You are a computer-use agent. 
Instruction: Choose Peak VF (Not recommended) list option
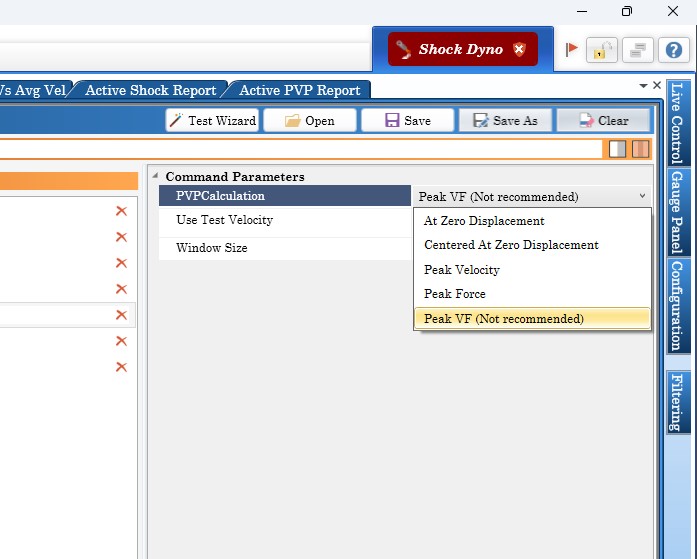pyautogui.click(x=532, y=319)
